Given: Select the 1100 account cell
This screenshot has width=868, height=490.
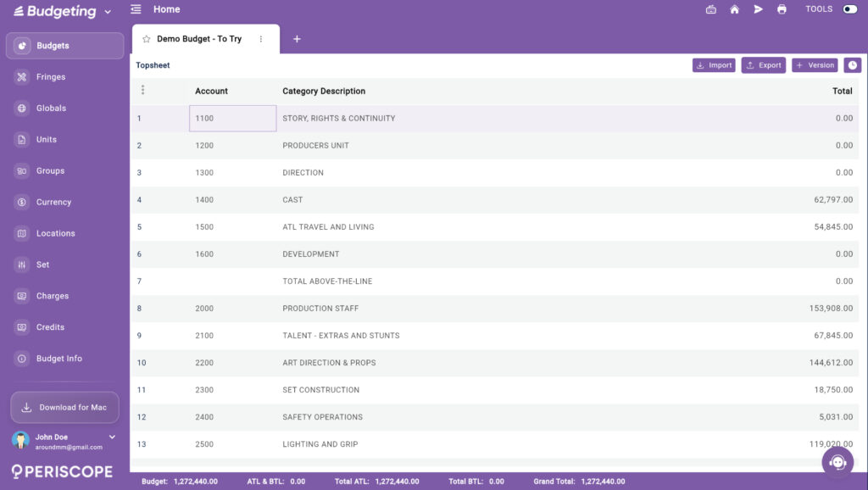Looking at the screenshot, I should tap(232, 119).
